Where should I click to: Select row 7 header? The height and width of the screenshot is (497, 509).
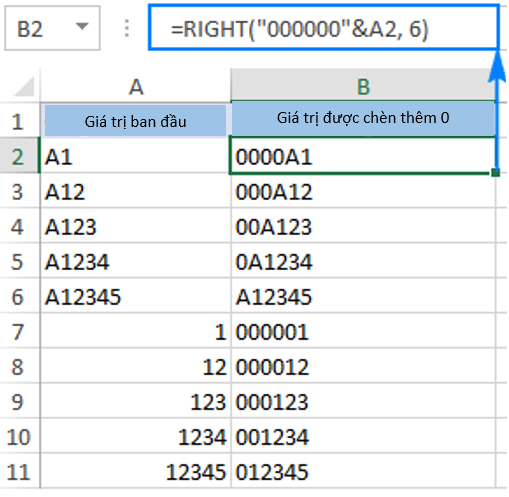click(19, 331)
